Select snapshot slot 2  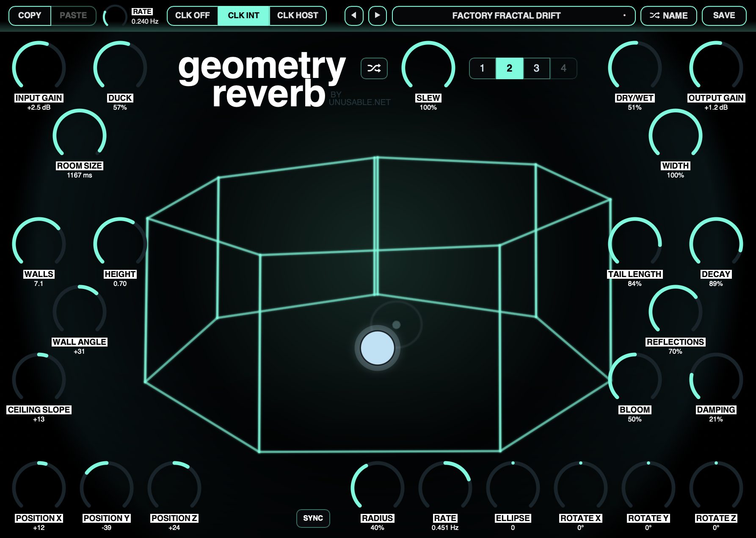pyautogui.click(x=509, y=68)
